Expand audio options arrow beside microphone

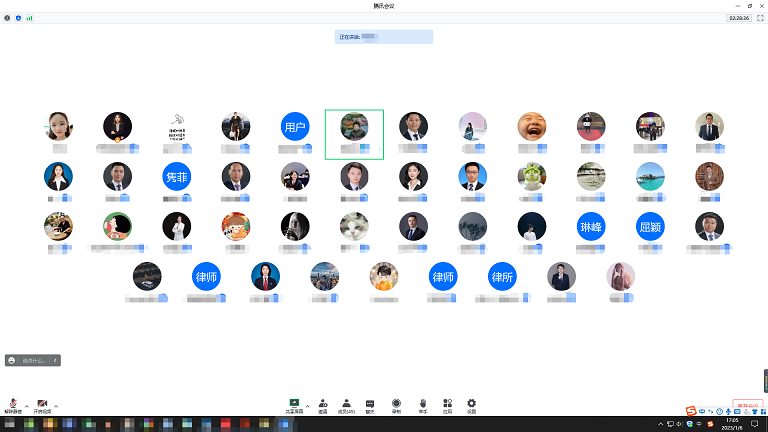26,405
